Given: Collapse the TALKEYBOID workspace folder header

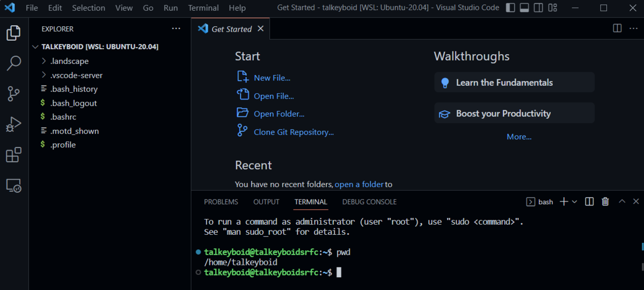Looking at the screenshot, I should pos(109,47).
